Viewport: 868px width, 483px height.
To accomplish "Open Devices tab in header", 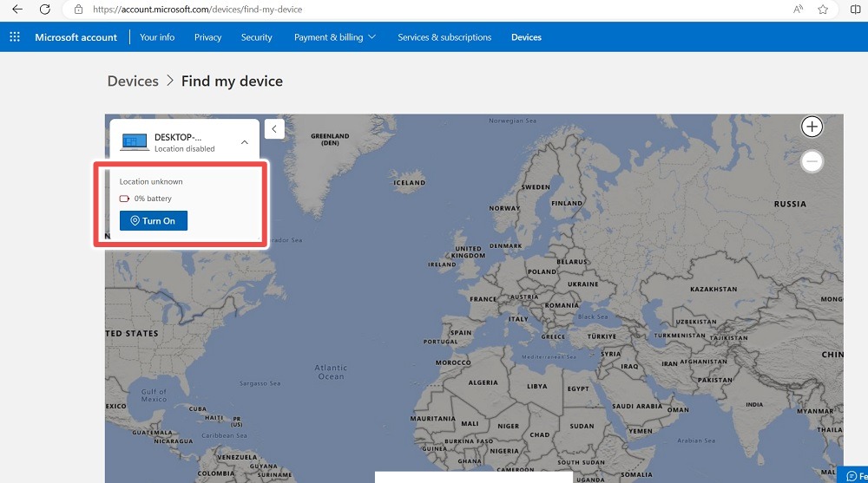I will tap(527, 37).
